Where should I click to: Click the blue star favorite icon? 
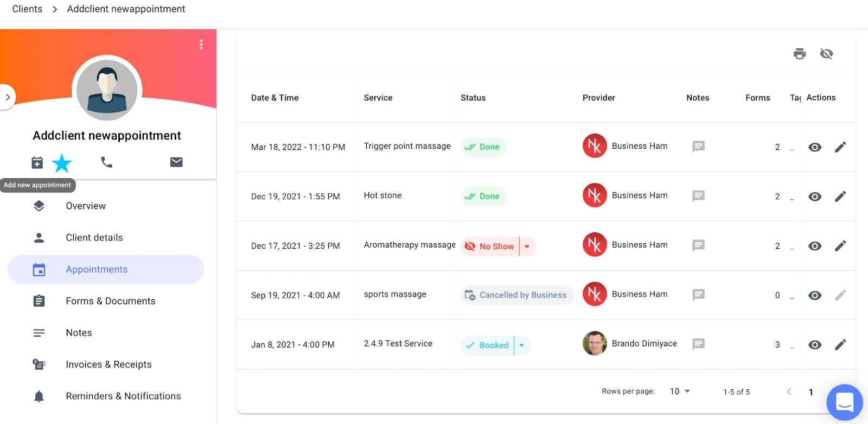(x=62, y=163)
